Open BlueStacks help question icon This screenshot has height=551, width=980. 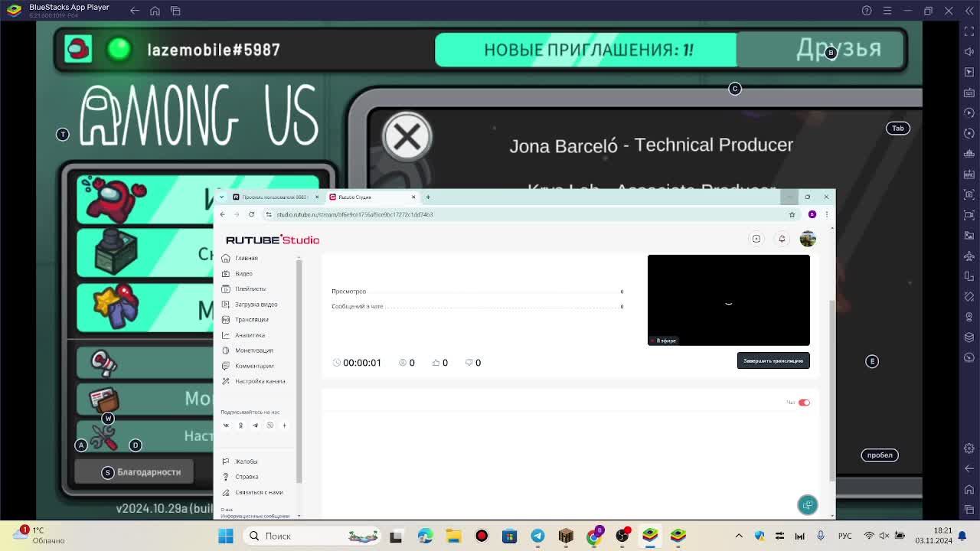tap(867, 11)
